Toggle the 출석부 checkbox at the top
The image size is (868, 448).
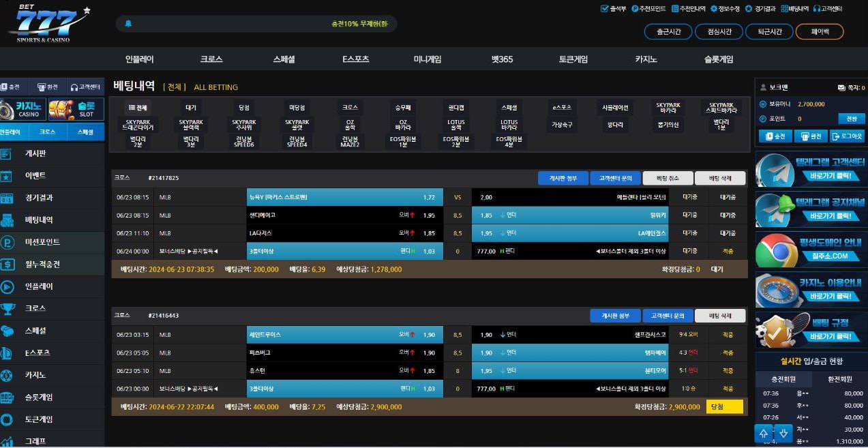click(x=604, y=9)
